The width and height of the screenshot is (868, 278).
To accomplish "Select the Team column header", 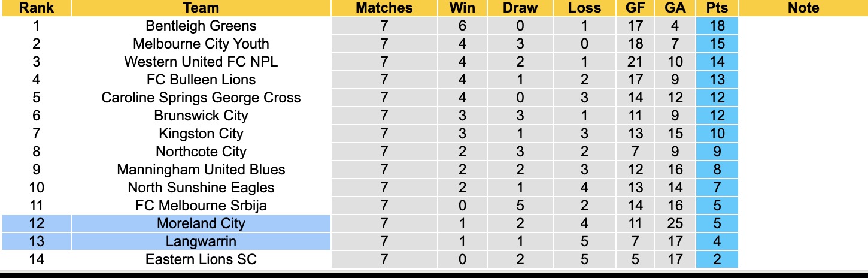I will (x=201, y=8).
